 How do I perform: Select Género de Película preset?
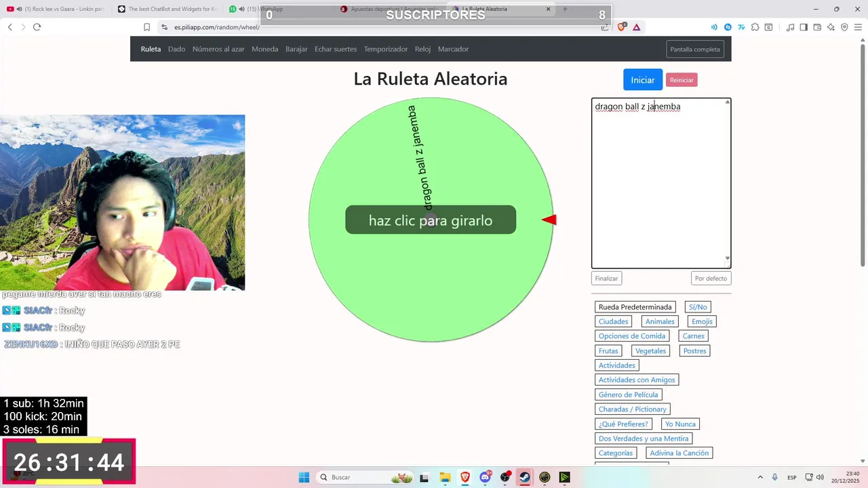pyautogui.click(x=629, y=394)
